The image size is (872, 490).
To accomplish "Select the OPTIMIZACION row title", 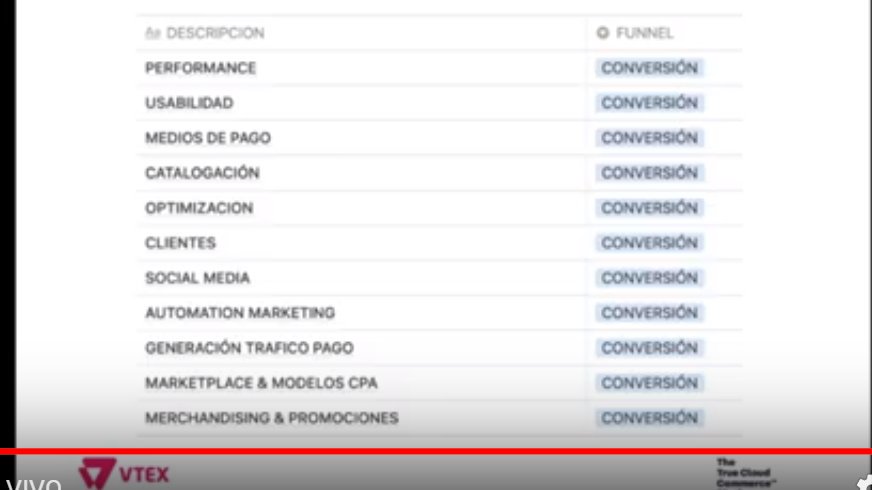I will pos(199,208).
